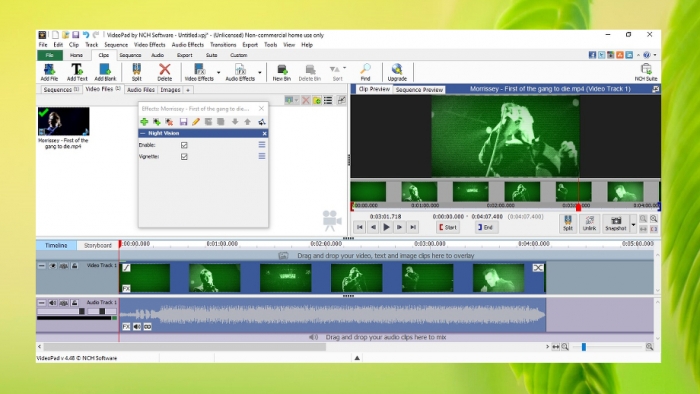Click the End marker button

[486, 227]
